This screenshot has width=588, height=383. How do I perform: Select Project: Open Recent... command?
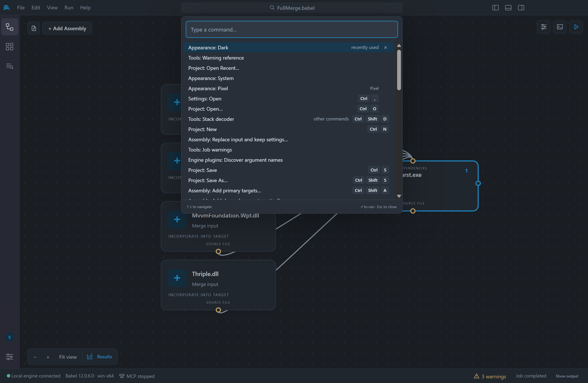(288, 68)
